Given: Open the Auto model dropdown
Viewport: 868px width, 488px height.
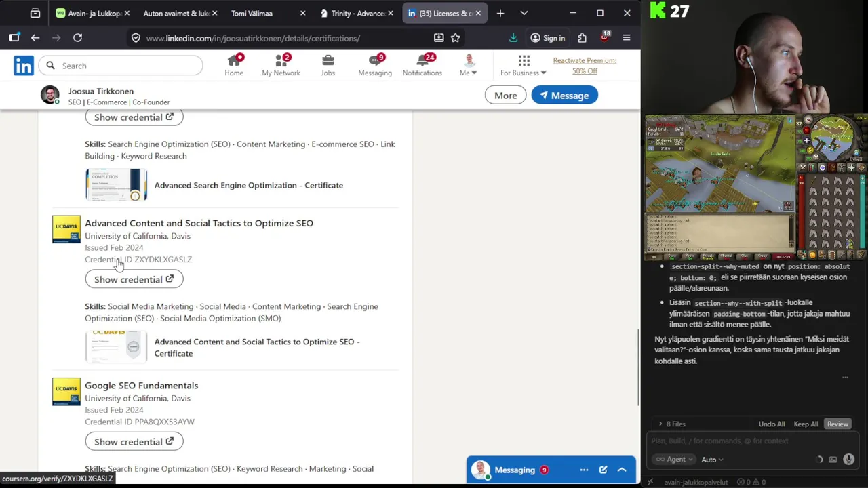Looking at the screenshot, I should click(713, 460).
